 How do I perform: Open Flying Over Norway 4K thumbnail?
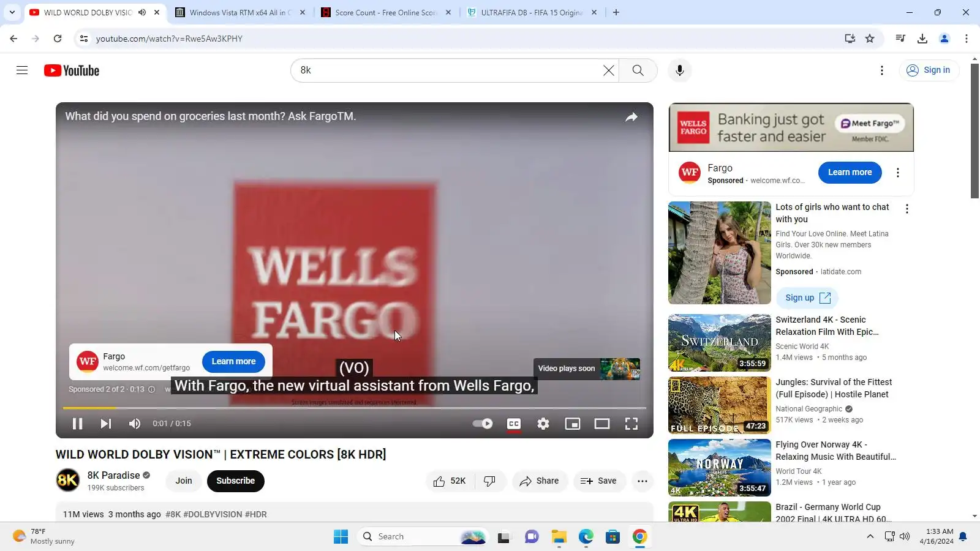tap(719, 468)
